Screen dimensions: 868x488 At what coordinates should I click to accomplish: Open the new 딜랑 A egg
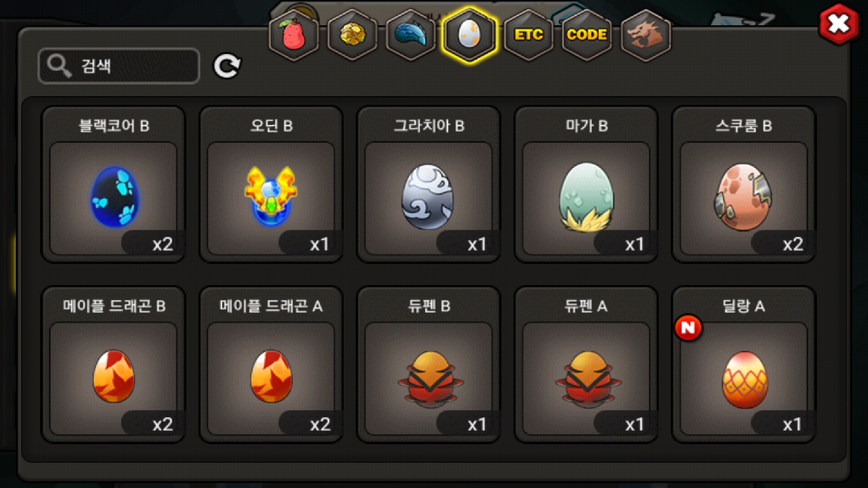point(744,365)
